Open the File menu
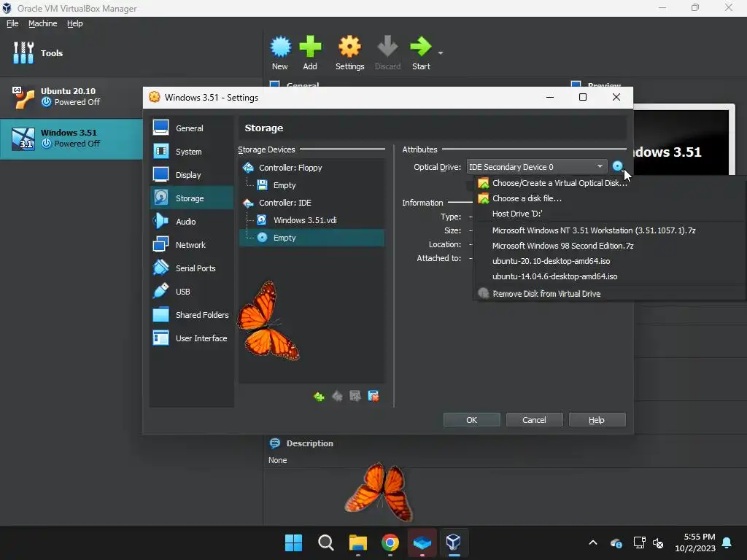 (x=12, y=23)
